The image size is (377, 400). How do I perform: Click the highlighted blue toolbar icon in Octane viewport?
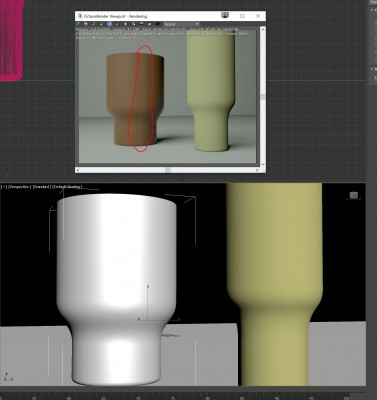pos(109,24)
